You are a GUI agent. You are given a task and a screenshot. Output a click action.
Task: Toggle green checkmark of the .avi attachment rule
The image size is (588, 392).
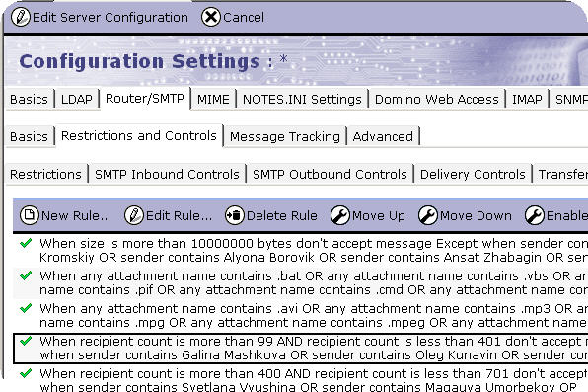coord(26,308)
